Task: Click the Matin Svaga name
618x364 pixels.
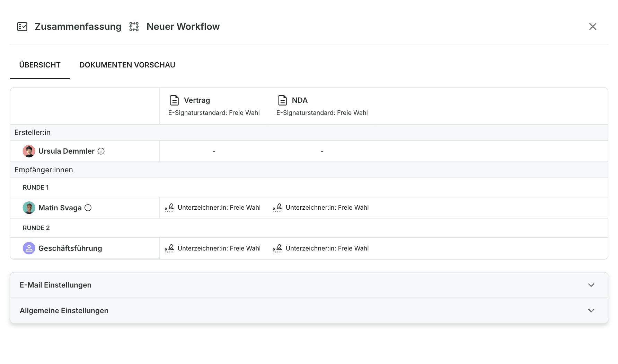Action: click(x=60, y=208)
